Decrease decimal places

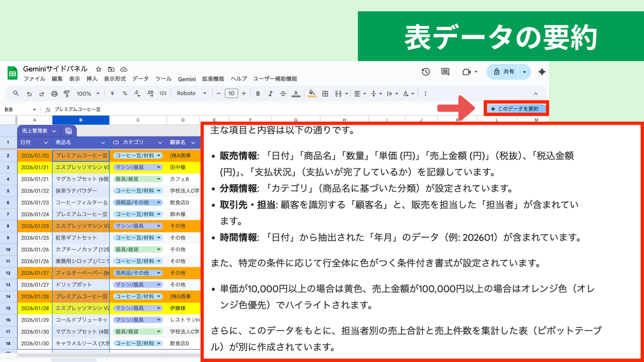point(137,94)
